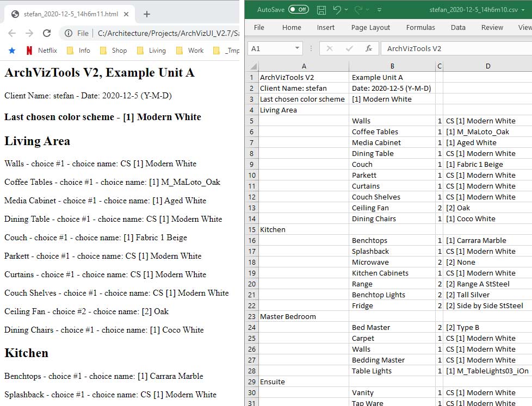Click the Chrome address bar URL

pos(168,33)
